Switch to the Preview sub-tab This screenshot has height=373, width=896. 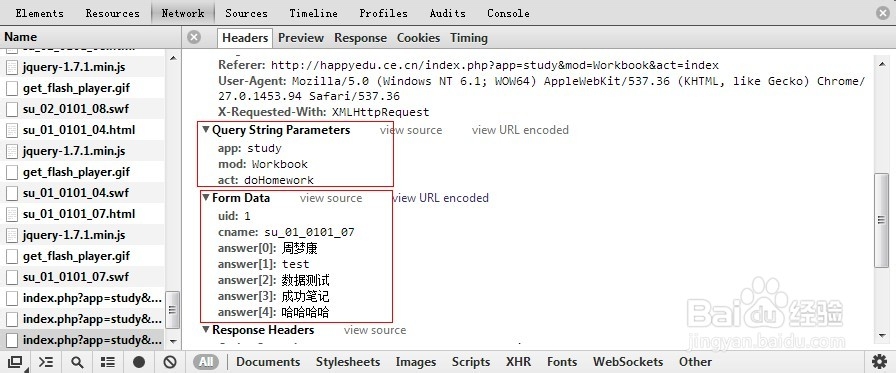[x=301, y=38]
